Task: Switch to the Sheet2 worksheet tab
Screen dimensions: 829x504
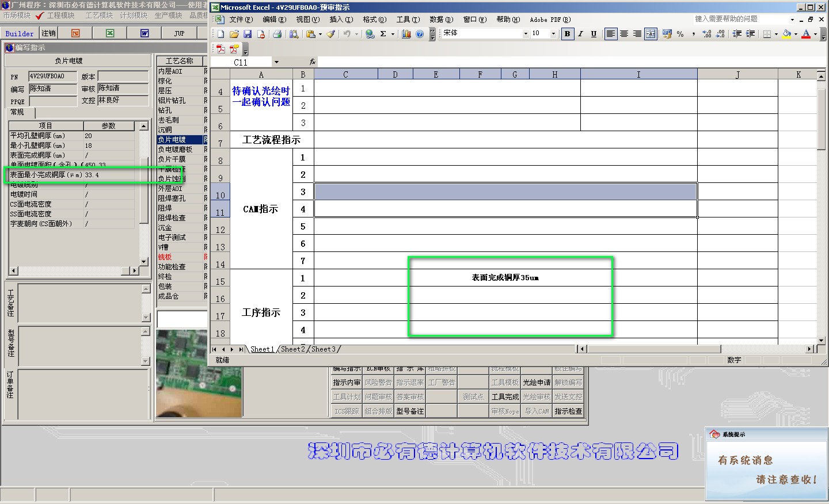Action: coord(293,349)
